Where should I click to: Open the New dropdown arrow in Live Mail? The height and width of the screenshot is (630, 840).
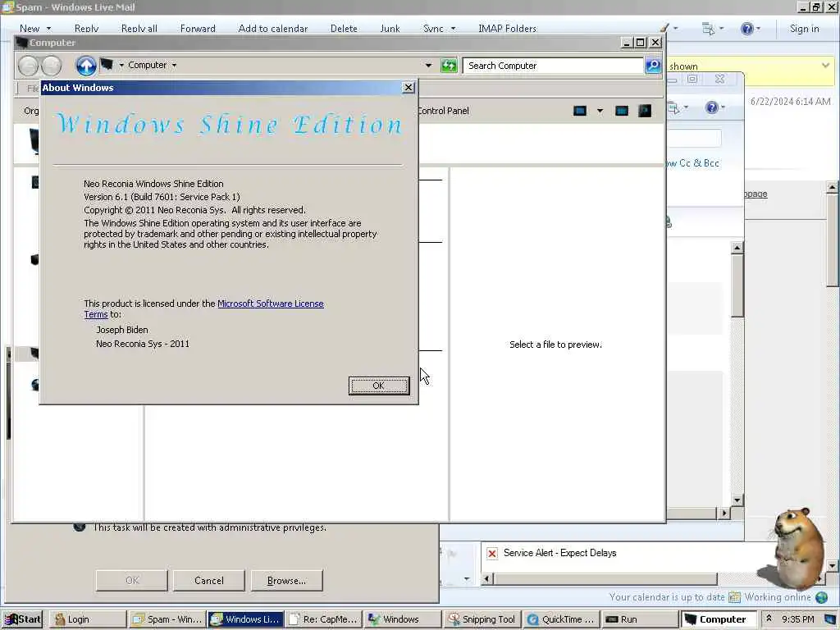click(x=48, y=29)
